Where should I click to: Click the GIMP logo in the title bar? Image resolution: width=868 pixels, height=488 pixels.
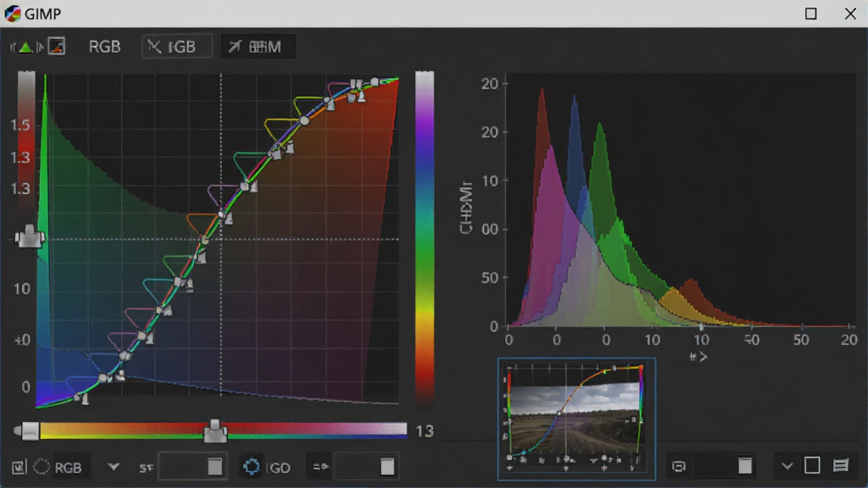click(12, 14)
